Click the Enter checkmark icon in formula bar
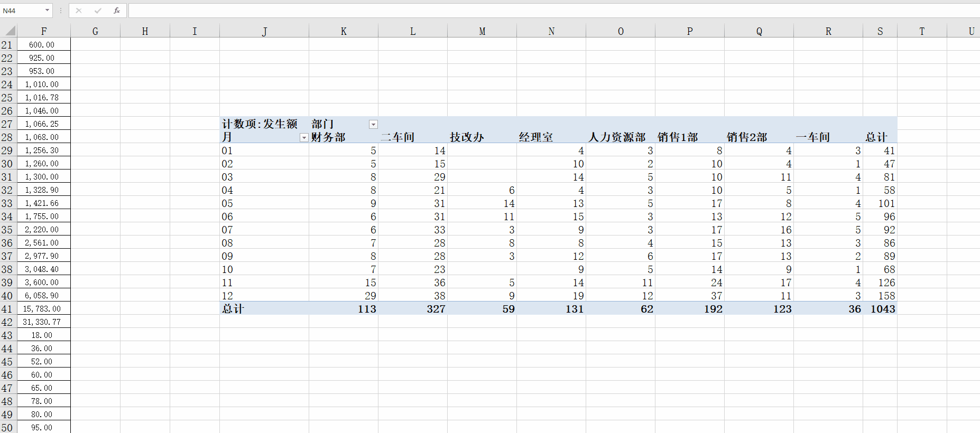Viewport: 980px width, 433px height. click(x=98, y=11)
